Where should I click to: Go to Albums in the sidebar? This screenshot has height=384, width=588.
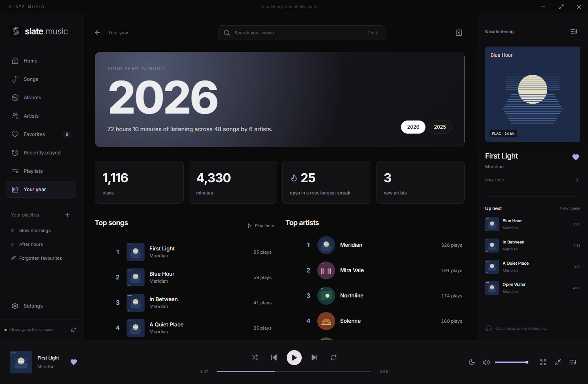coord(41,98)
